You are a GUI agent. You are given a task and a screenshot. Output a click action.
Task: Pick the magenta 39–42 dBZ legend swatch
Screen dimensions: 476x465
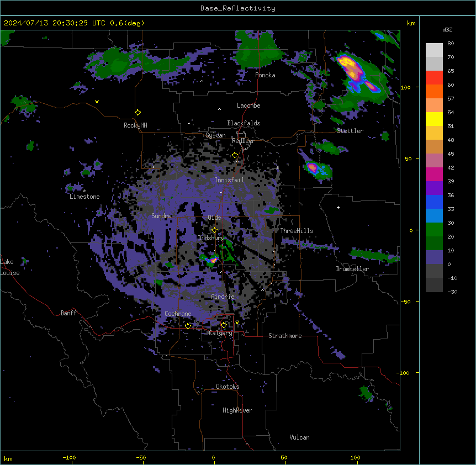[434, 174]
